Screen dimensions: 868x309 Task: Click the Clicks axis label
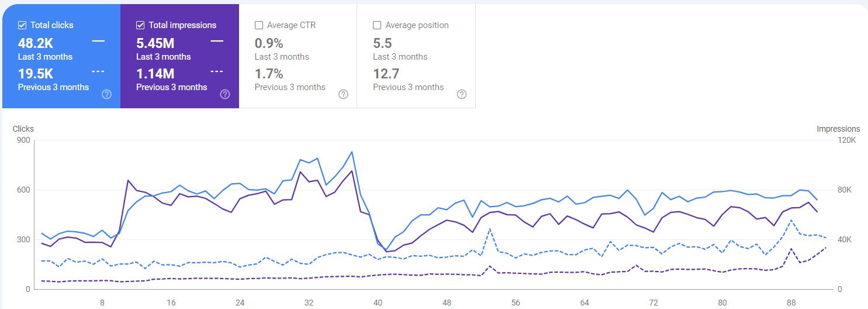(23, 129)
